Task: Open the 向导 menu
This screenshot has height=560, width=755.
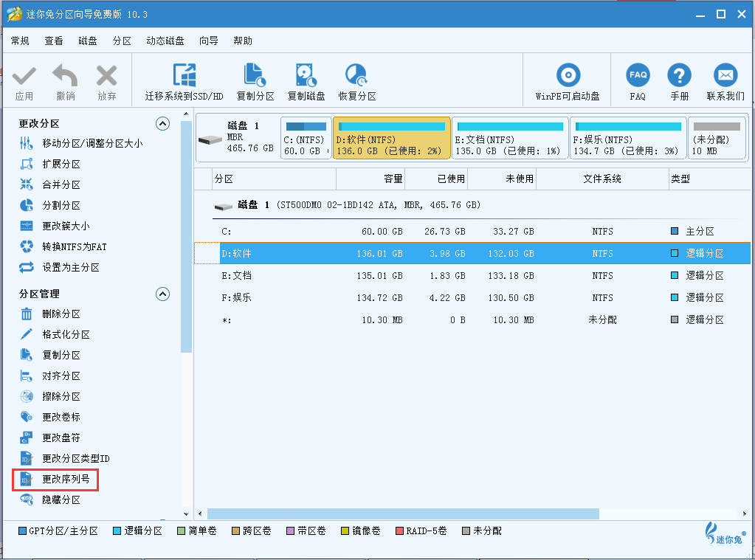Action: click(x=208, y=41)
